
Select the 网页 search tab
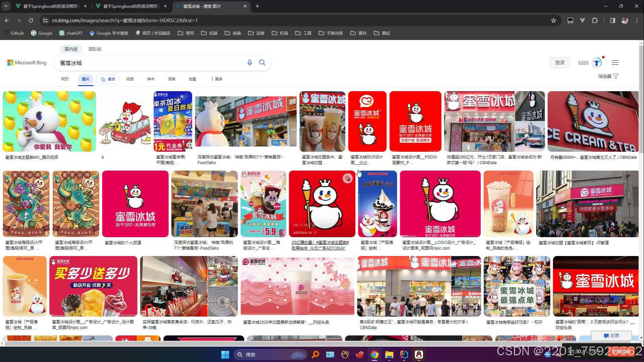pos(65,79)
